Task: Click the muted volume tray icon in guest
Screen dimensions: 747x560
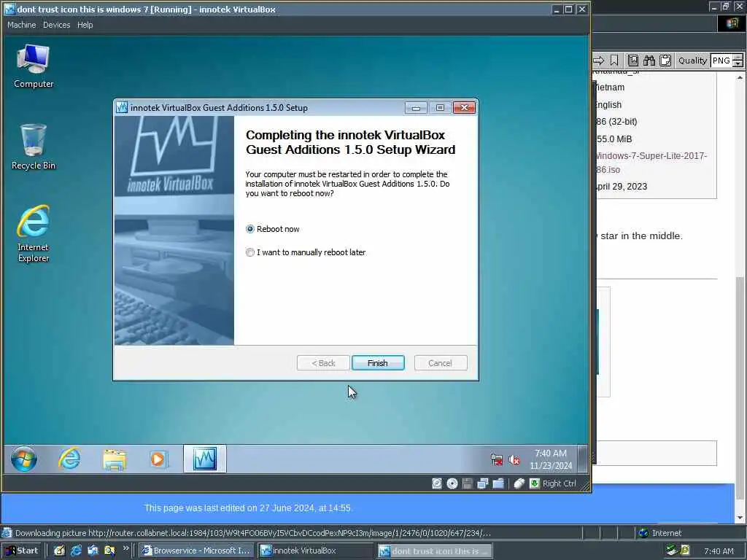Action: pyautogui.click(x=514, y=459)
